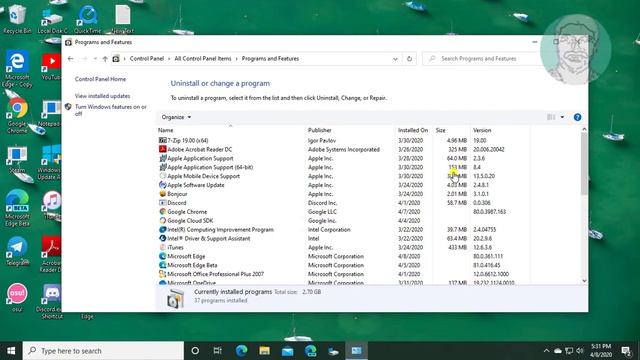The width and height of the screenshot is (640, 360).
Task: Click the Google Cloud SDK icon
Action: coord(162,220)
